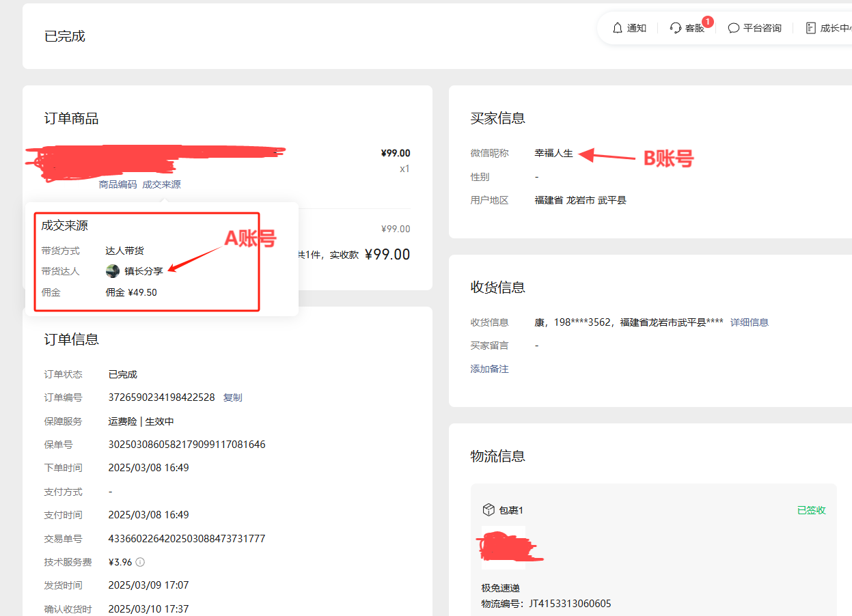
Task: Open the 成长中心 document icon
Action: (810, 28)
